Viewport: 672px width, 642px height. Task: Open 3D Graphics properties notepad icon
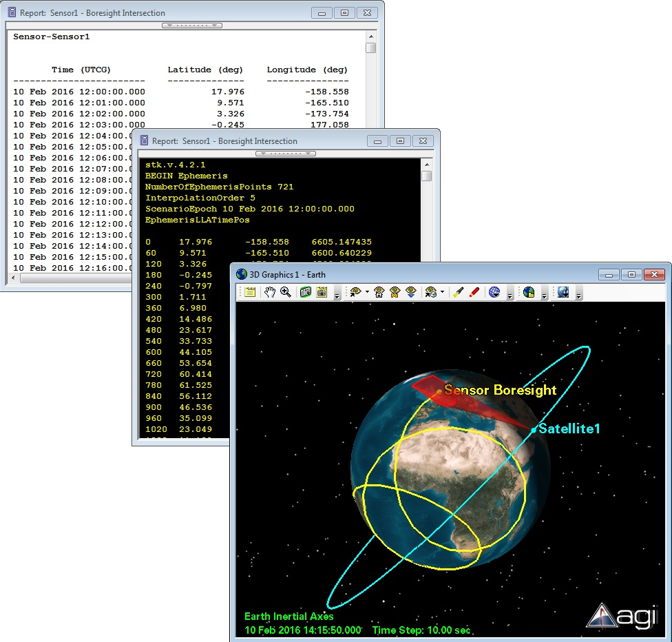(250, 292)
